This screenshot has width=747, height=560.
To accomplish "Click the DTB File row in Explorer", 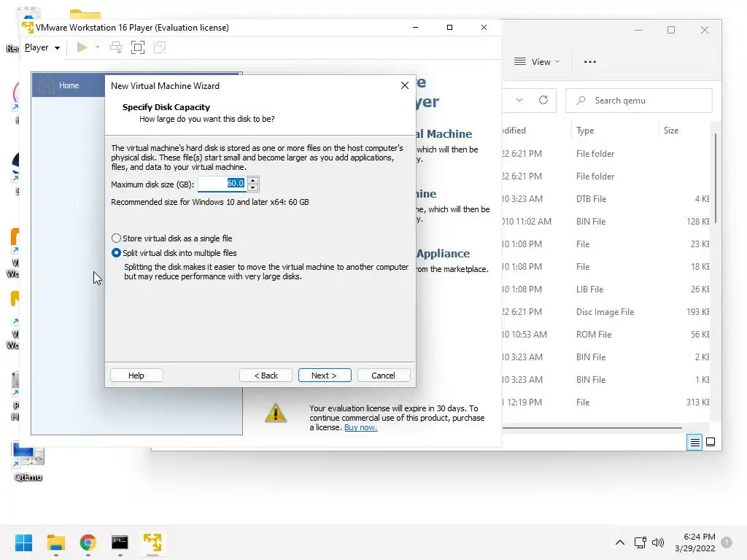I will coord(605,198).
